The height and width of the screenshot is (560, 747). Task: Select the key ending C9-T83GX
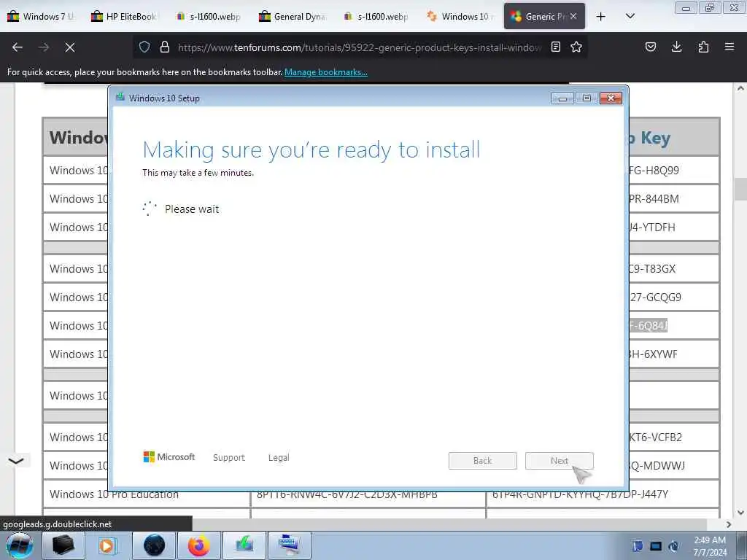[652, 269]
